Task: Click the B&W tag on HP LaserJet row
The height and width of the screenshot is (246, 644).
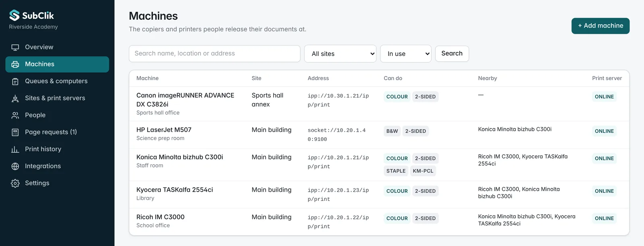Action: coord(392,131)
